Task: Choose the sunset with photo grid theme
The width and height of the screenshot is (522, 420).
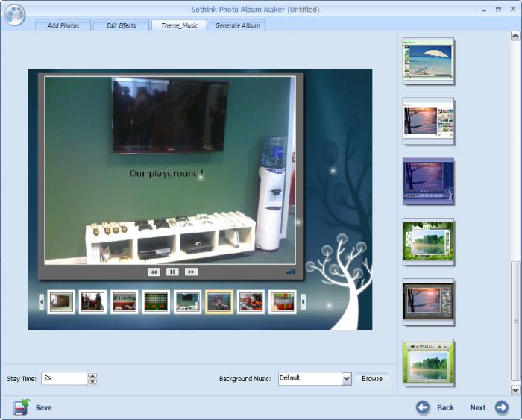Action: [x=428, y=121]
